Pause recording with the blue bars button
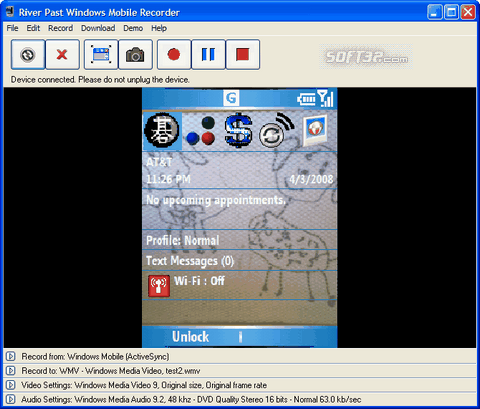480x409 pixels. coord(208,54)
